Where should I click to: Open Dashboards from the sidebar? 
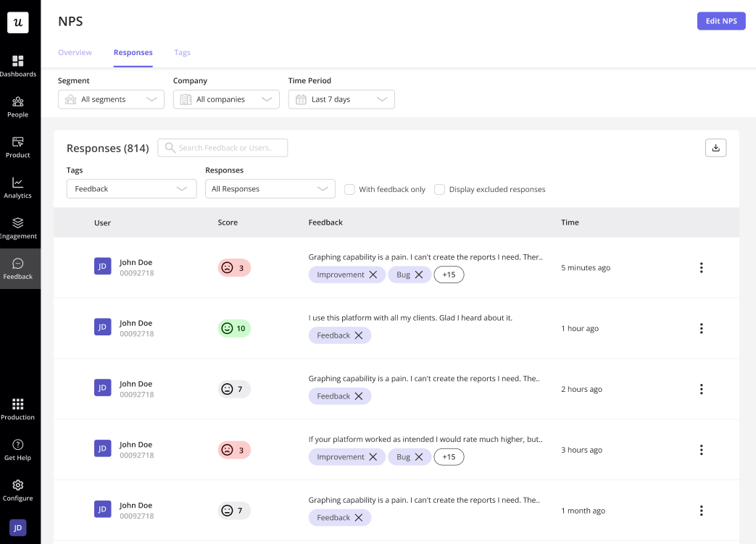point(18,66)
